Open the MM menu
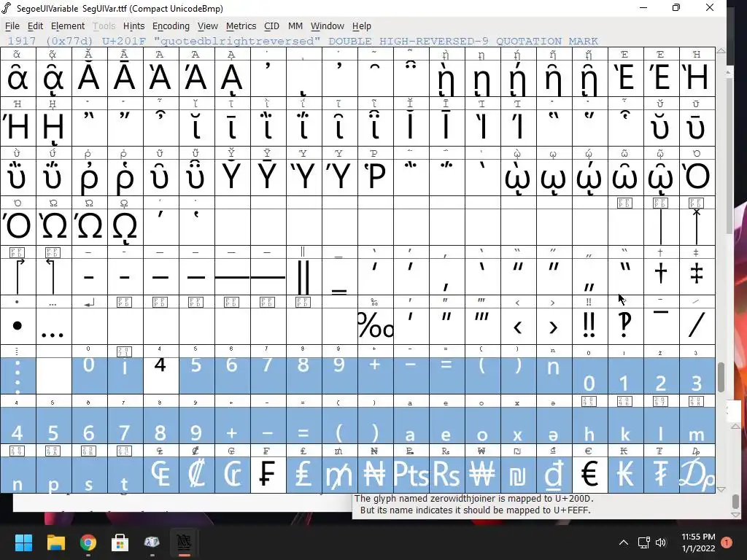 pyautogui.click(x=295, y=26)
